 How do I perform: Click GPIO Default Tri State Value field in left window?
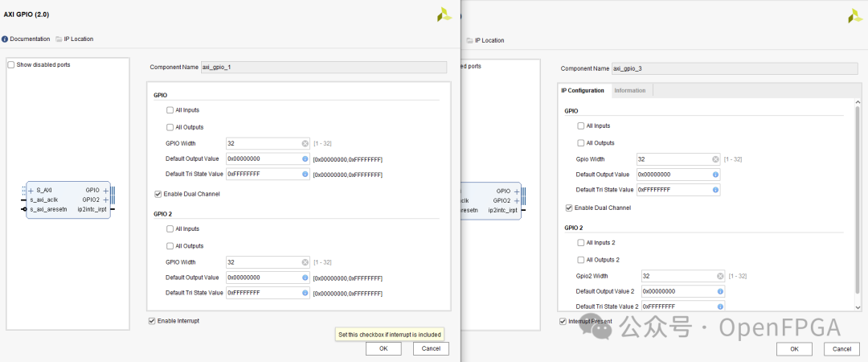tap(268, 174)
